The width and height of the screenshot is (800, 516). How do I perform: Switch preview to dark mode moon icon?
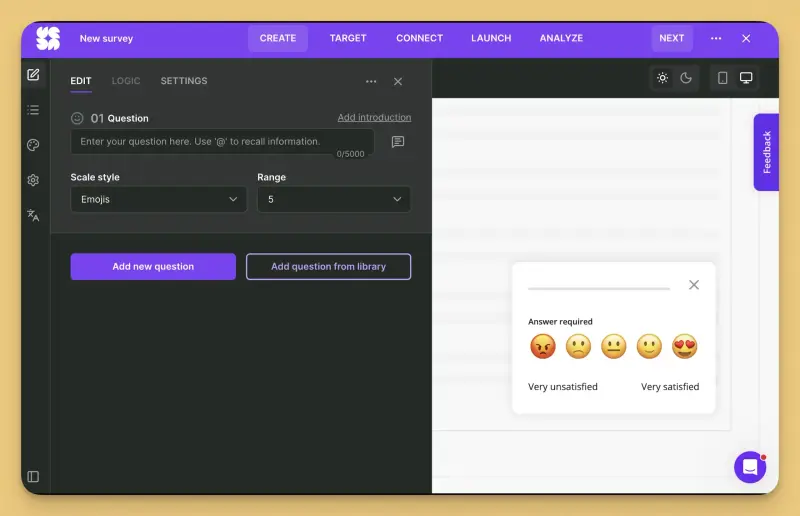coord(686,78)
